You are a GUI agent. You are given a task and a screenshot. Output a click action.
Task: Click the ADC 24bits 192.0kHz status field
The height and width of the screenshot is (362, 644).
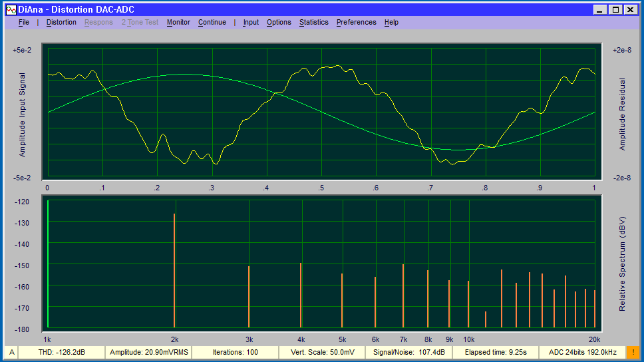[x=582, y=352]
